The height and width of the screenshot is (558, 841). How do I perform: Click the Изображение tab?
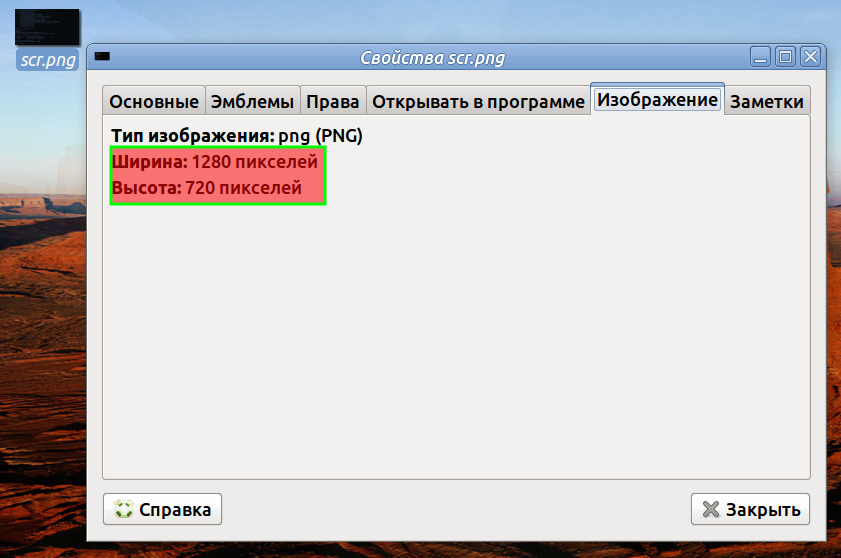pyautogui.click(x=657, y=99)
